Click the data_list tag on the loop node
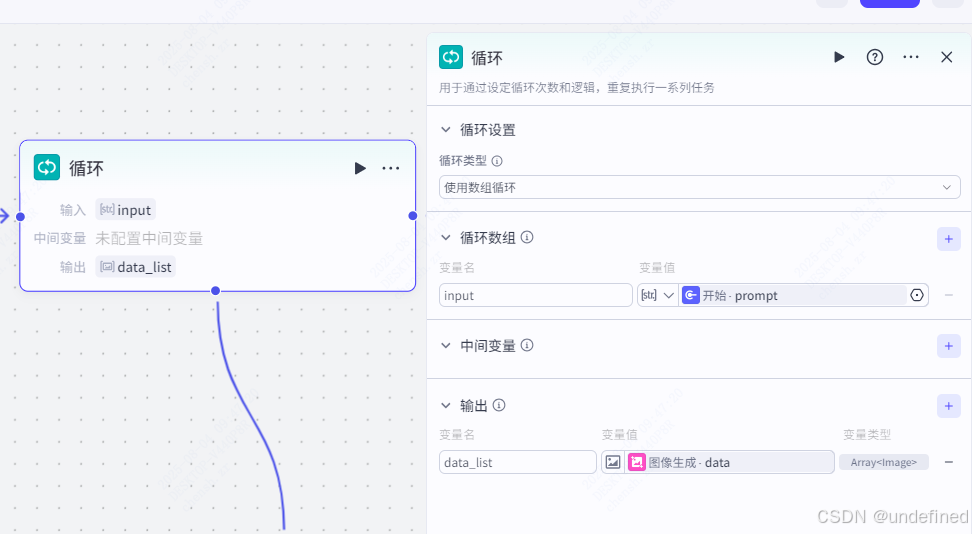972x534 pixels. click(x=136, y=267)
